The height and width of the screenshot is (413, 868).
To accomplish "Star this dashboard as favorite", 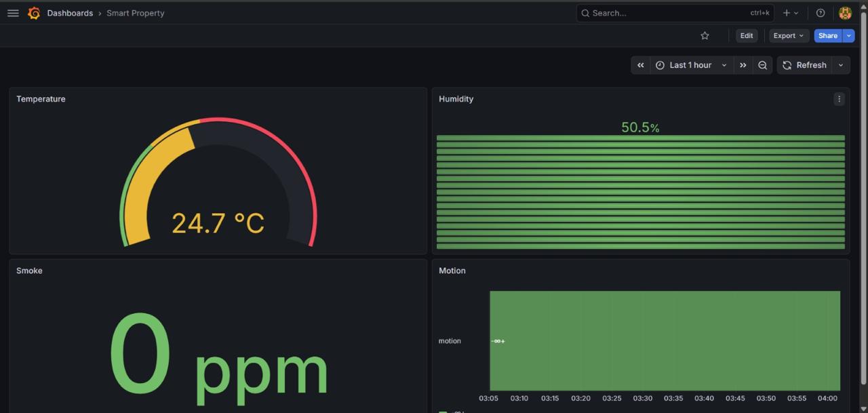I will point(705,36).
